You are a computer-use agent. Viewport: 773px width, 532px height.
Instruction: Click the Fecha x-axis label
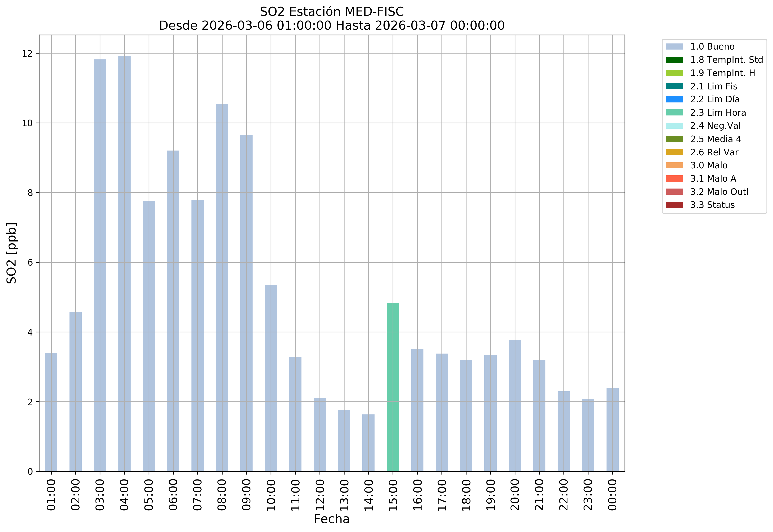pyautogui.click(x=332, y=519)
